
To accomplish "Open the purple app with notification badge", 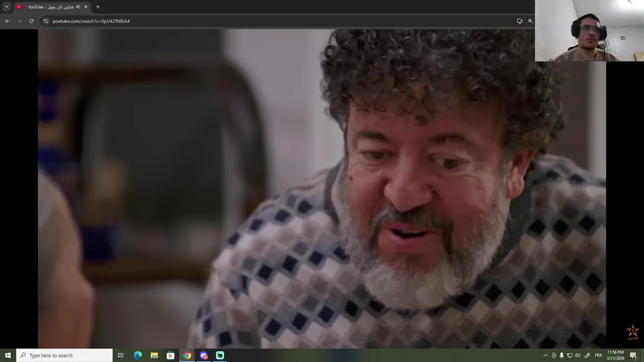I will click(204, 355).
